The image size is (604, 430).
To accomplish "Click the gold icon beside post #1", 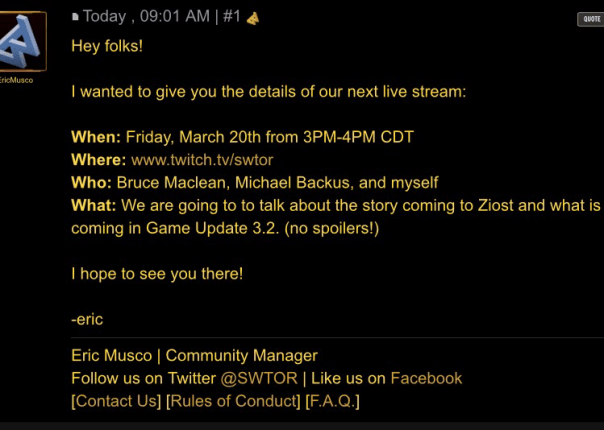I will coord(252,17).
